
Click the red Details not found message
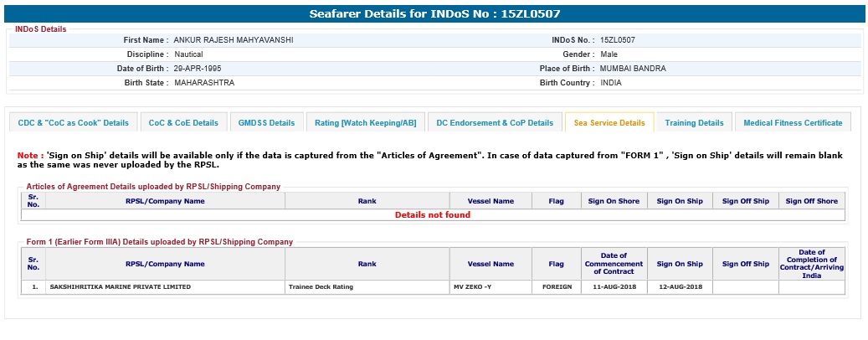pos(433,215)
